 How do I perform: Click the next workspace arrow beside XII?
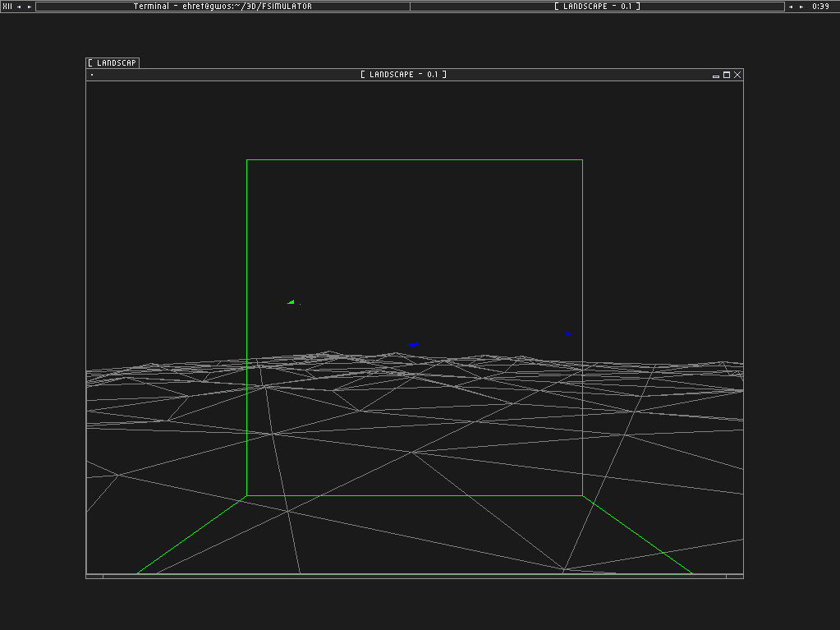pyautogui.click(x=30, y=7)
